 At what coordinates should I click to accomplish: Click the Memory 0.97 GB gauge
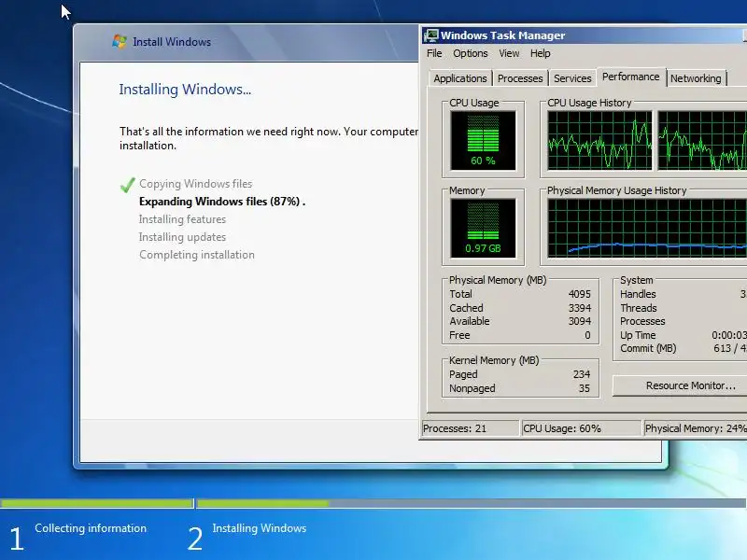click(483, 228)
